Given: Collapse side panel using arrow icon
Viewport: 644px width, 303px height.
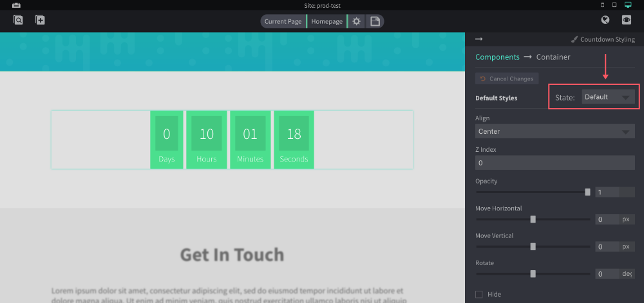Looking at the screenshot, I should [479, 39].
